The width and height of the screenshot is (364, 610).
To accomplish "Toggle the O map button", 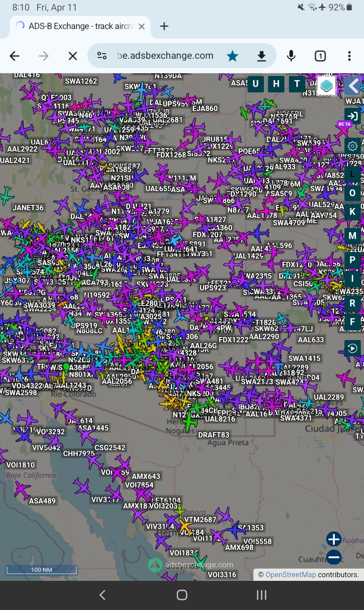I will click(x=352, y=193).
